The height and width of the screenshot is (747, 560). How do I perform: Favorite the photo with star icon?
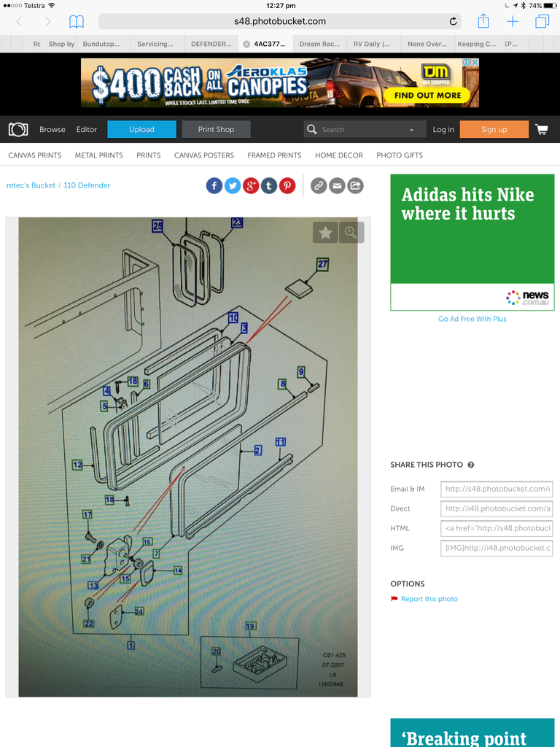coord(325,233)
